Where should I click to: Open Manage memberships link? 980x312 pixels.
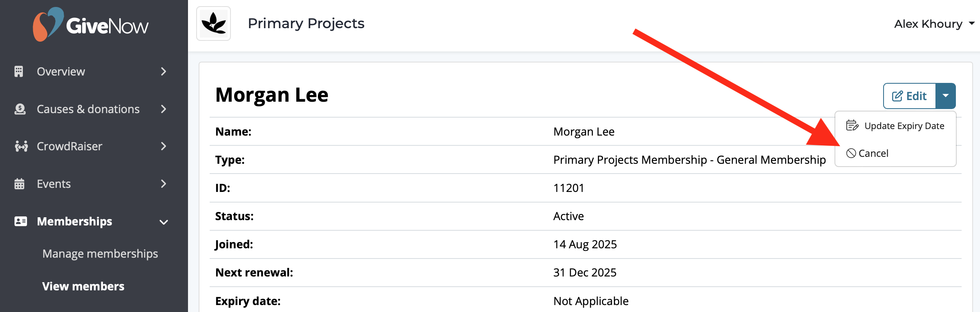coord(100,254)
